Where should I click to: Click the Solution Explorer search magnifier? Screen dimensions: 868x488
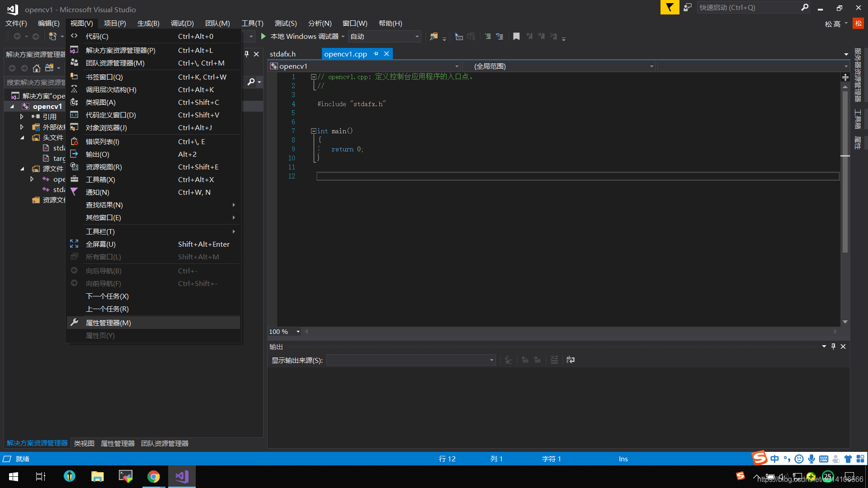[251, 82]
